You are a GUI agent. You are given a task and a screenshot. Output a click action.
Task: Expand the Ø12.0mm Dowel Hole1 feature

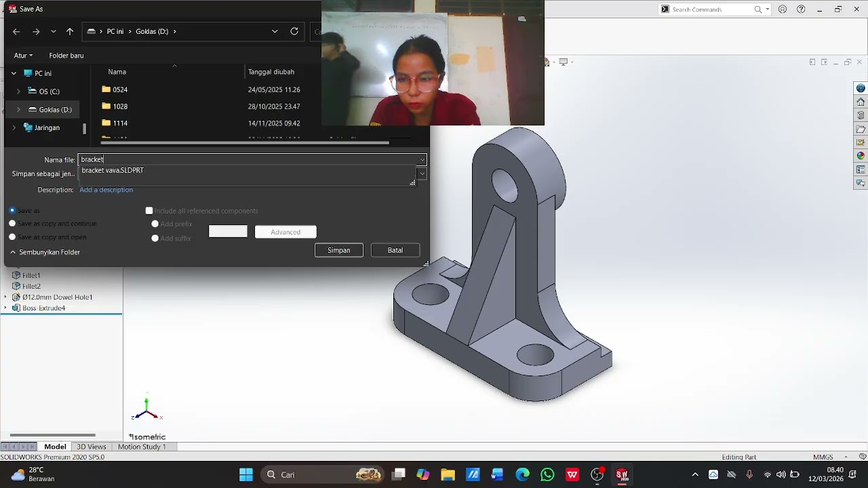point(5,297)
